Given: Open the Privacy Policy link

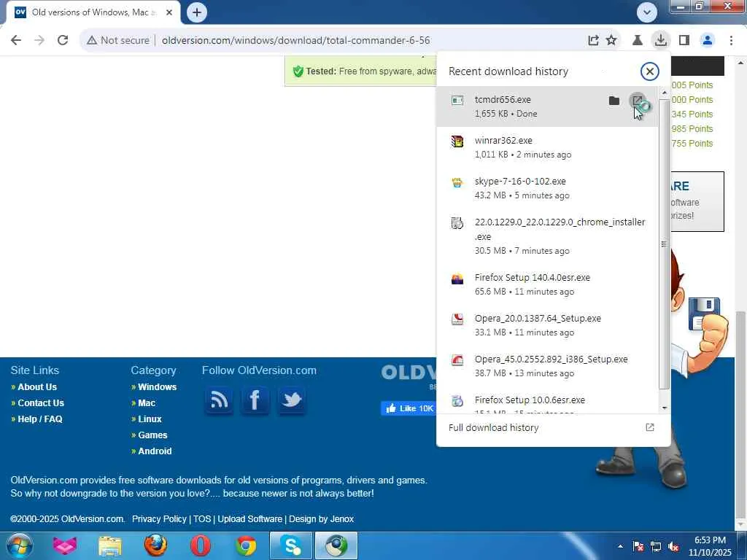Looking at the screenshot, I should [x=159, y=519].
